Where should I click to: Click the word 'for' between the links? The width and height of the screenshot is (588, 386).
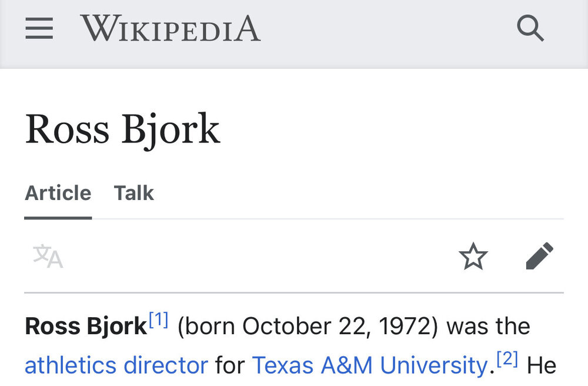click(230, 365)
